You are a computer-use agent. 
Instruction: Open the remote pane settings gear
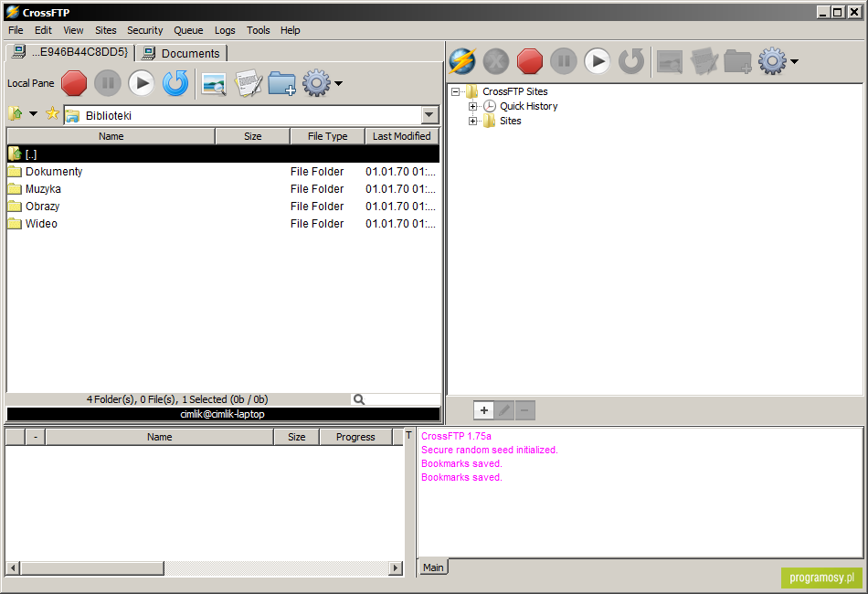click(772, 61)
